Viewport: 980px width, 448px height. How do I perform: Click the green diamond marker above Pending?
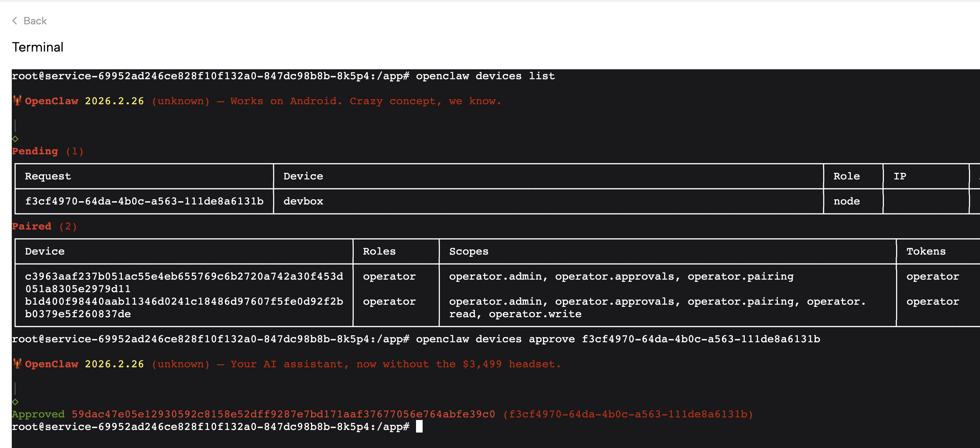(x=15, y=139)
